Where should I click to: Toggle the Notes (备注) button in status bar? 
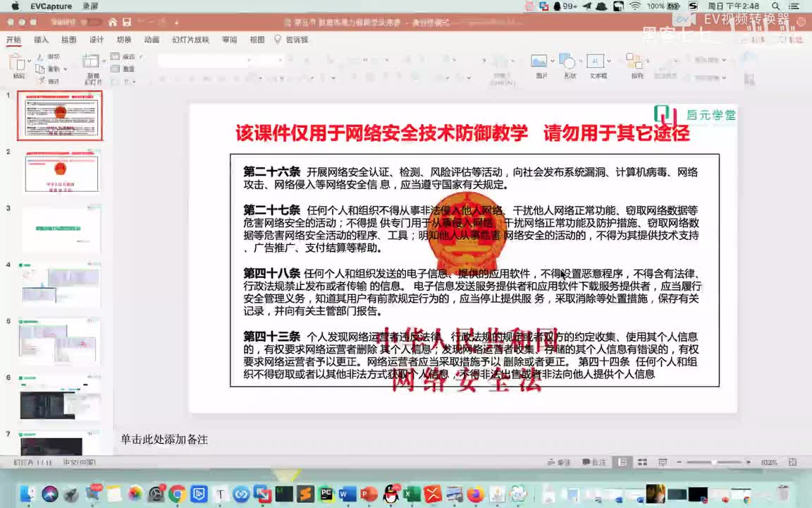559,462
